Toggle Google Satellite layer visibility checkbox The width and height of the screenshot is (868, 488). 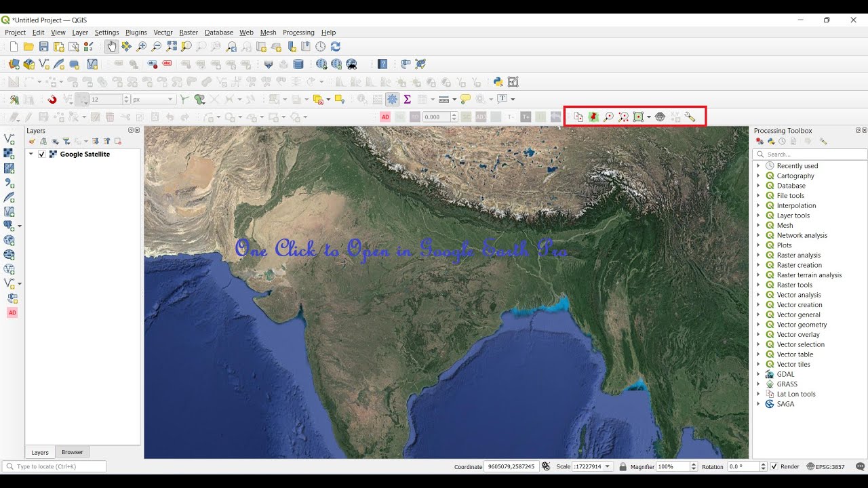(42, 155)
